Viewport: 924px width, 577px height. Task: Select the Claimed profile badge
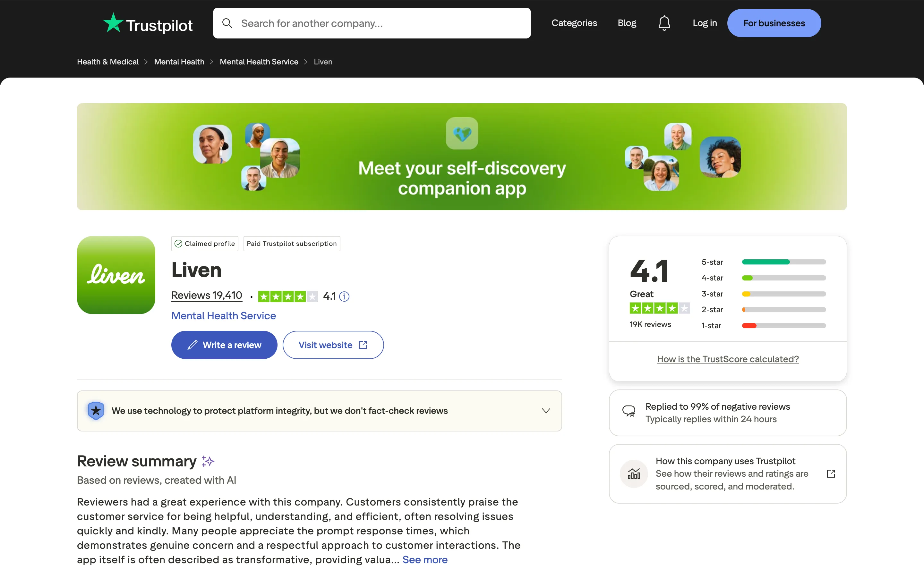pyautogui.click(x=205, y=244)
